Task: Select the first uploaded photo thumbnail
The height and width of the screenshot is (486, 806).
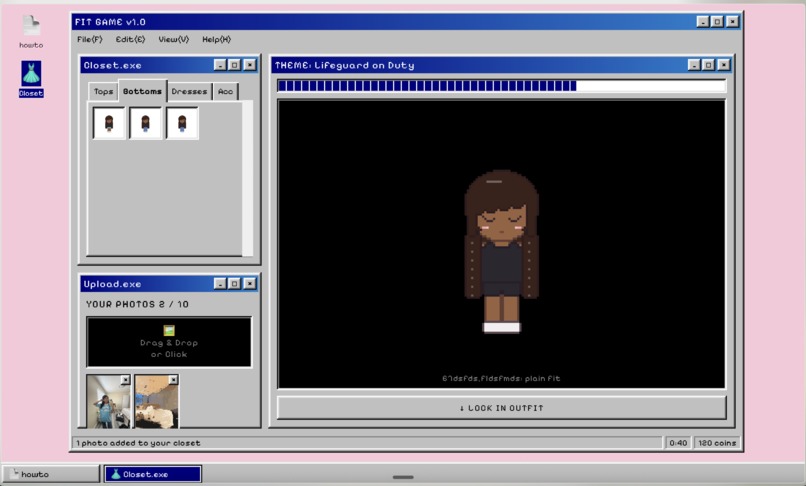Action: 108,402
